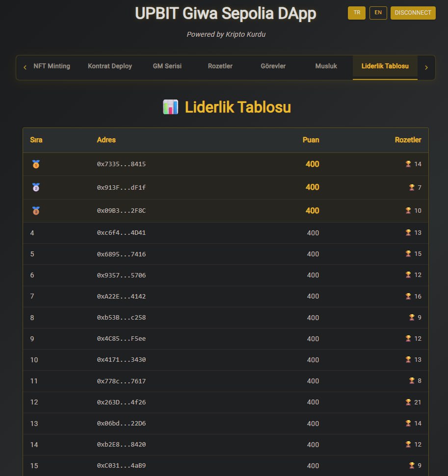Switch language to TR

[x=357, y=13]
